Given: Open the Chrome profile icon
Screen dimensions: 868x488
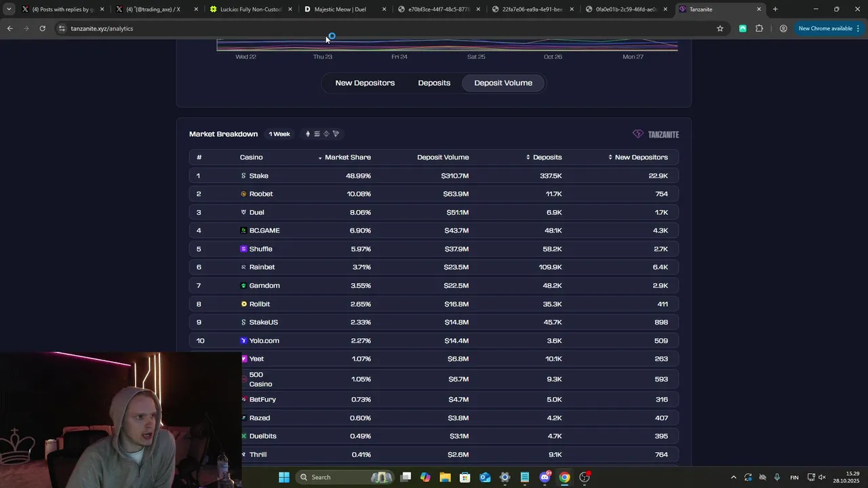Looking at the screenshot, I should point(783,28).
